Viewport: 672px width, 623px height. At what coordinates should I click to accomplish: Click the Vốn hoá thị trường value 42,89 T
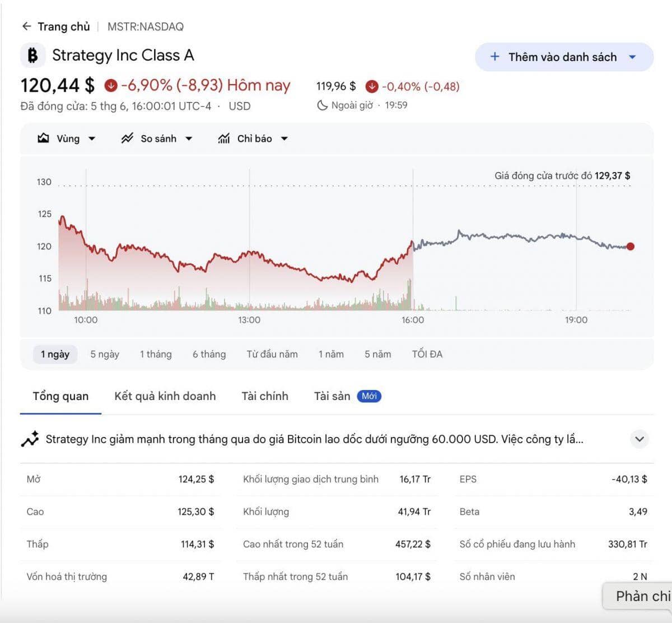pyautogui.click(x=198, y=577)
